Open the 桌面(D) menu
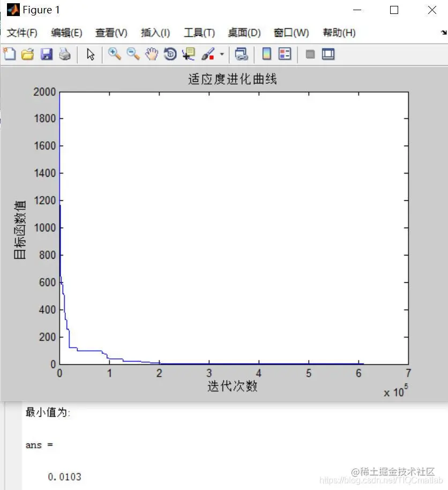448x490 pixels. tap(244, 33)
